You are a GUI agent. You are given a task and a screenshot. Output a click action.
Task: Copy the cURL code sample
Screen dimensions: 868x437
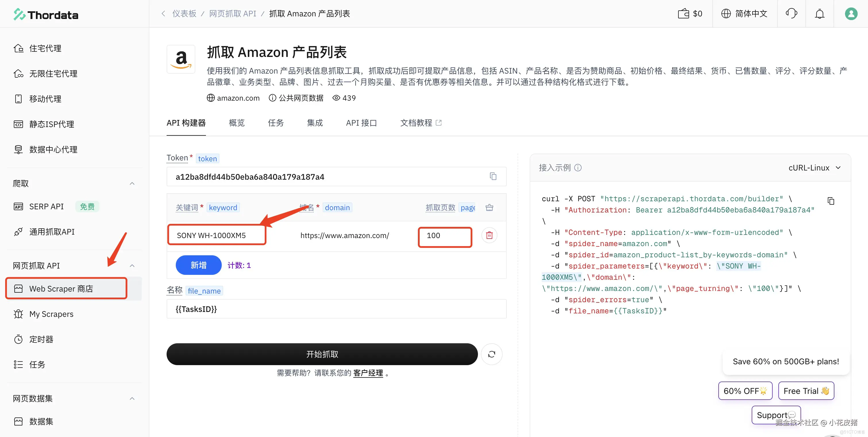click(x=831, y=201)
